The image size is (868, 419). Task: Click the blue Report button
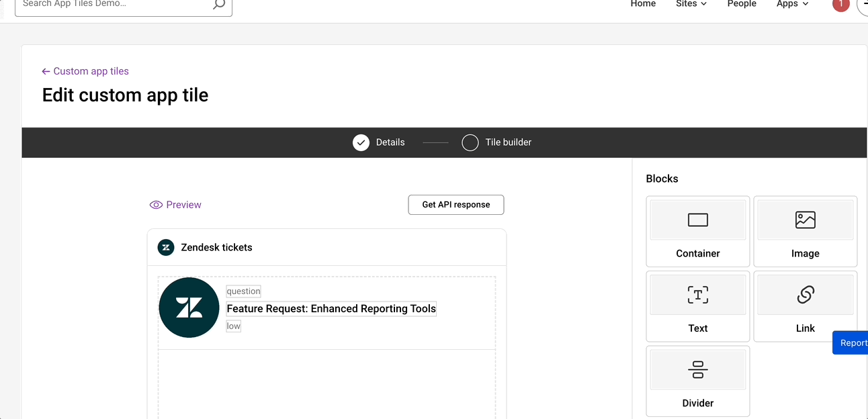tap(852, 342)
